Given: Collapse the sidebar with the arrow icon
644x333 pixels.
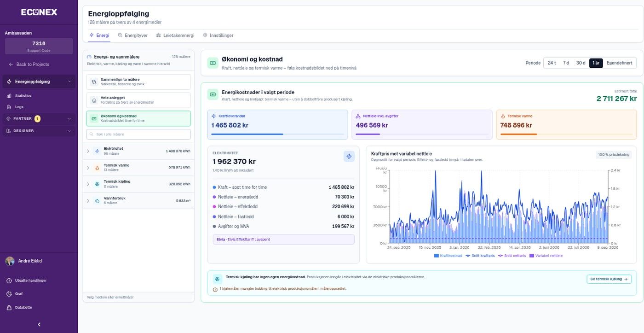Looking at the screenshot, I should tap(39, 324).
